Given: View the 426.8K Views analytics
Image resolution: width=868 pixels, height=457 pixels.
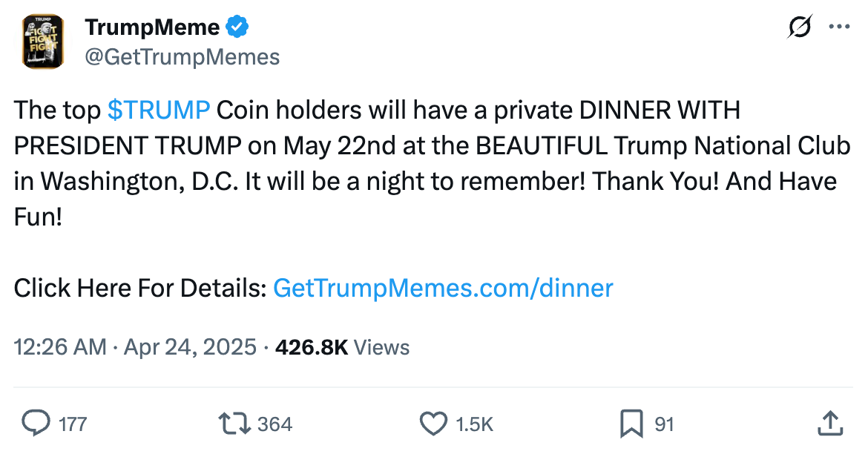Looking at the screenshot, I should (342, 346).
